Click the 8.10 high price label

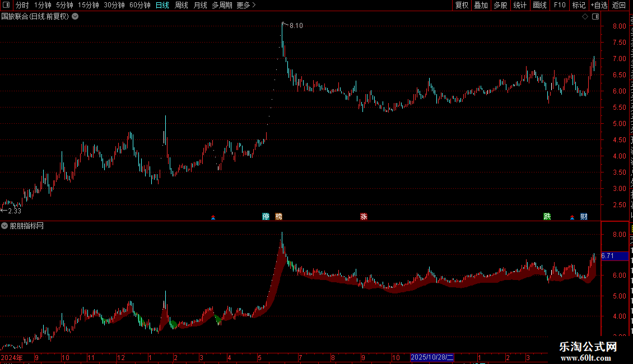coord(296,26)
